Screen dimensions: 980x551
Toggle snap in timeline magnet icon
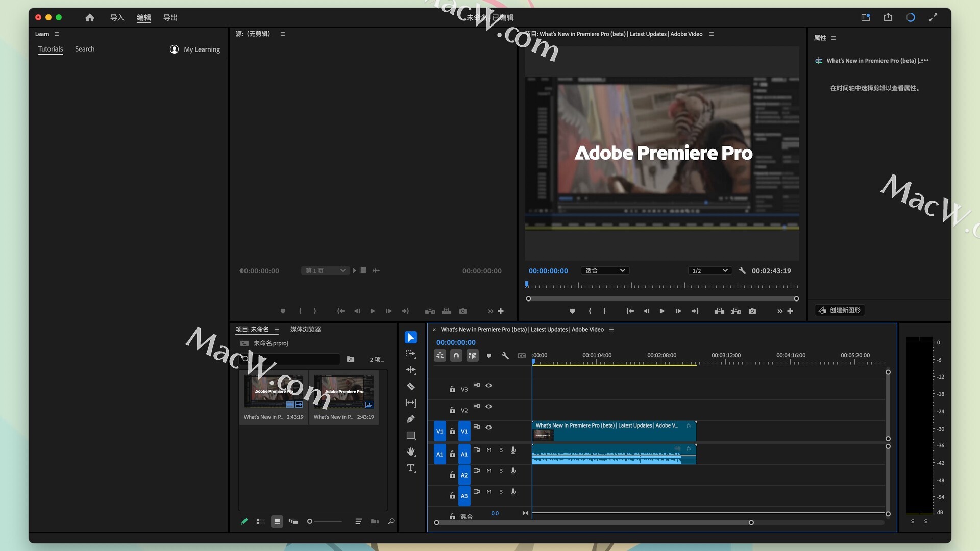pyautogui.click(x=456, y=356)
